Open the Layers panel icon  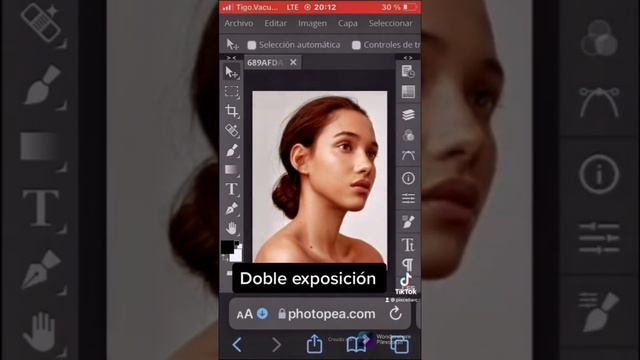point(408,115)
